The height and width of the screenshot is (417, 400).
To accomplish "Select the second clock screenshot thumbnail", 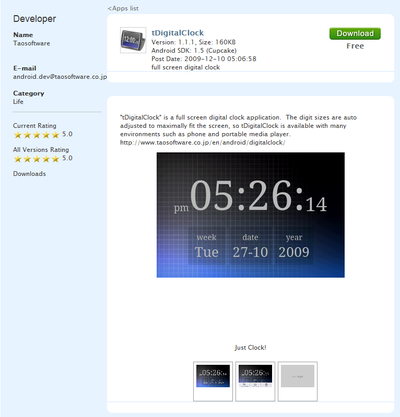I will [x=255, y=381].
